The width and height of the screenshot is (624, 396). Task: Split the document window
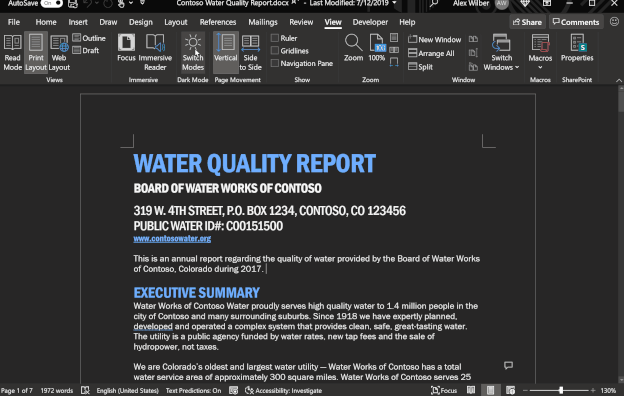pyautogui.click(x=420, y=67)
